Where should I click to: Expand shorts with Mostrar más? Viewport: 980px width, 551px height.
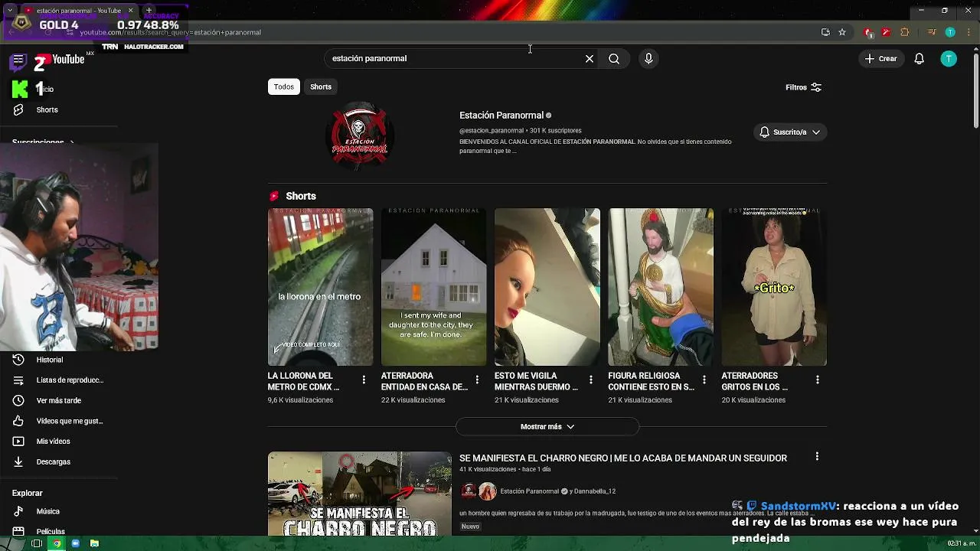[547, 427]
